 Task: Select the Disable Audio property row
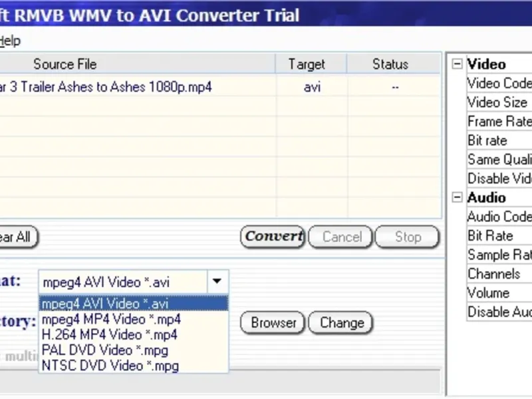pyautogui.click(x=499, y=312)
